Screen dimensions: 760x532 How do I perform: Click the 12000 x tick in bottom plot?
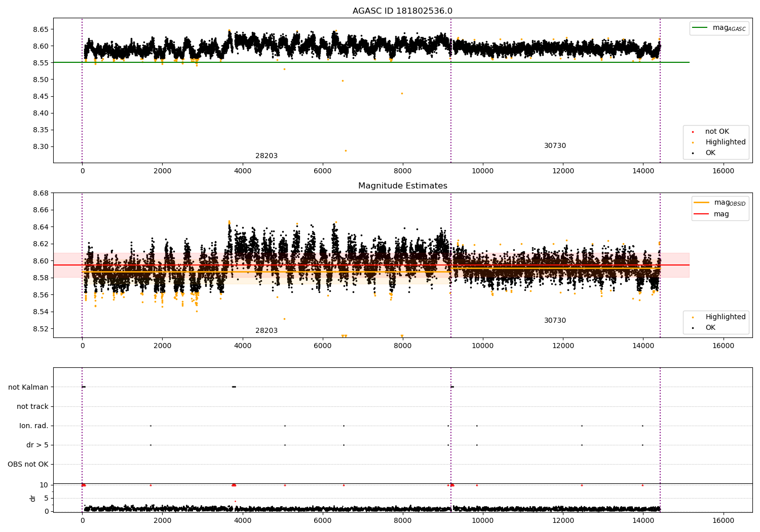click(x=563, y=520)
